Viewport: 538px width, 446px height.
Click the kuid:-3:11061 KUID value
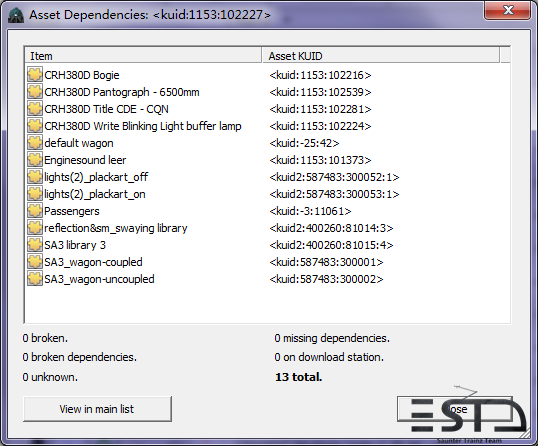(x=310, y=211)
